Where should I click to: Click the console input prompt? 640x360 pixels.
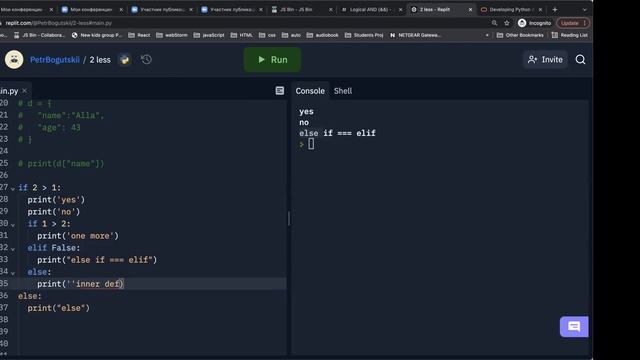click(x=311, y=144)
